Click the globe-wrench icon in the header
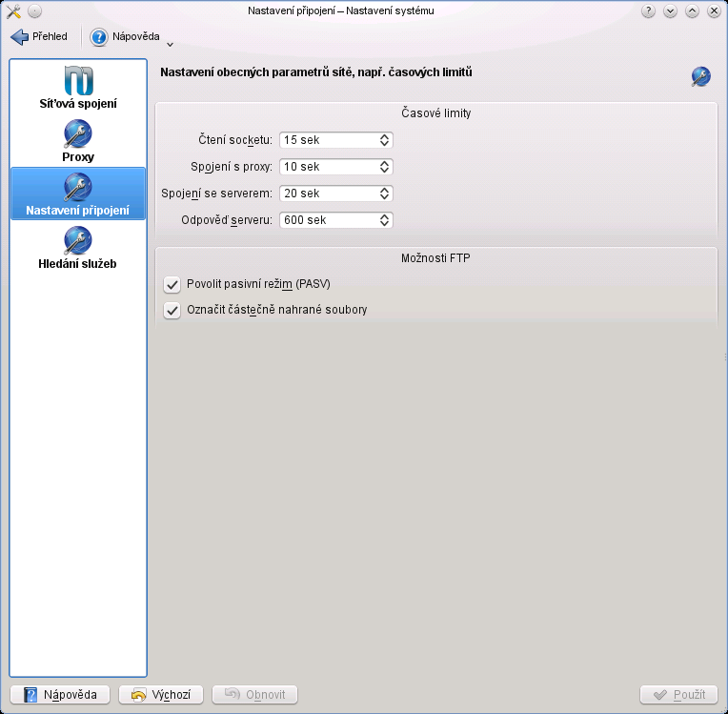728x714 pixels. [700, 76]
